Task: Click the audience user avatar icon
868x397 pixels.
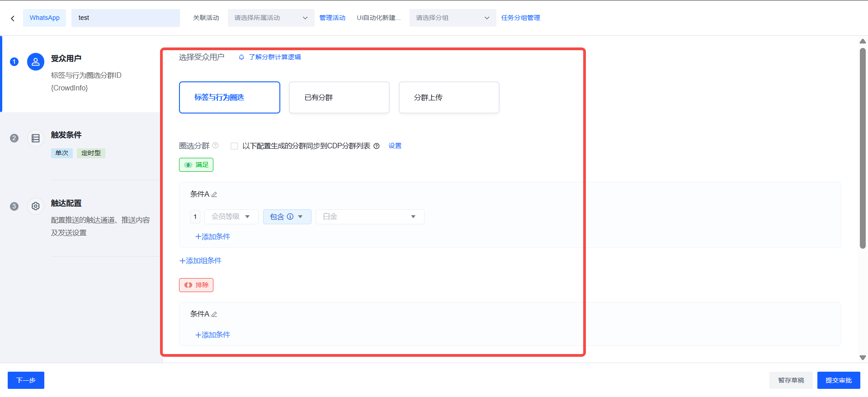Action: click(36, 62)
